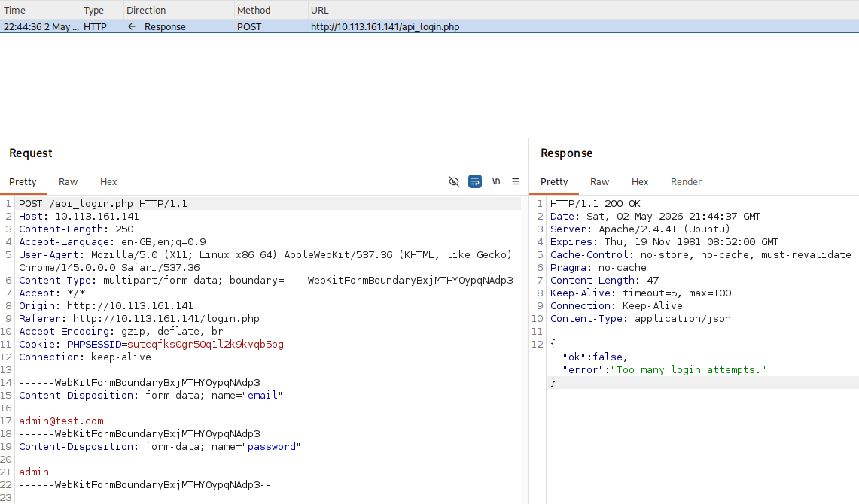Select the Request Pretty tab
859x504 pixels.
click(x=23, y=182)
